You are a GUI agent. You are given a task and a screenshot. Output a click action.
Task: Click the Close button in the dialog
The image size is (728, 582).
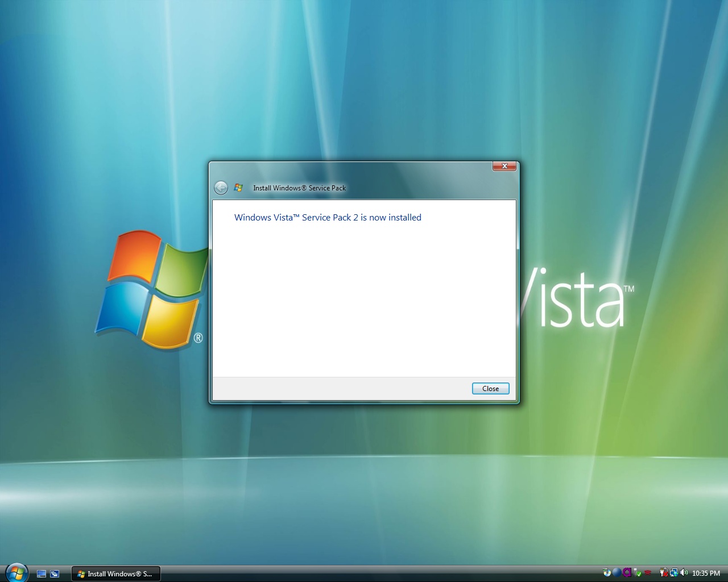(490, 389)
